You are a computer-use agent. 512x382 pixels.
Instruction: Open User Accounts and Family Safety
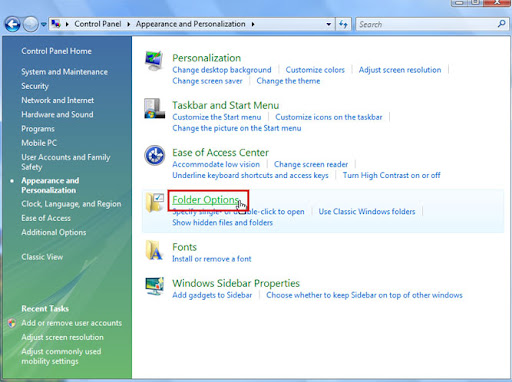[x=66, y=162]
